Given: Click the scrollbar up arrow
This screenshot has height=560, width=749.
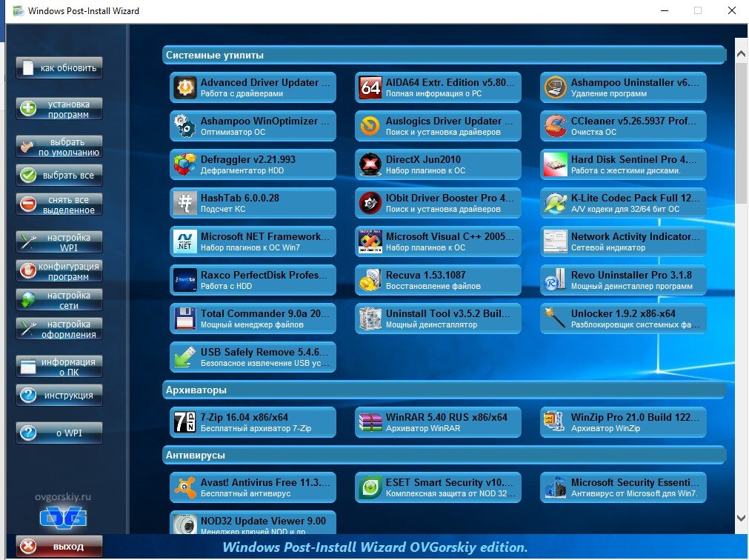Looking at the screenshot, I should pyautogui.click(x=742, y=54).
